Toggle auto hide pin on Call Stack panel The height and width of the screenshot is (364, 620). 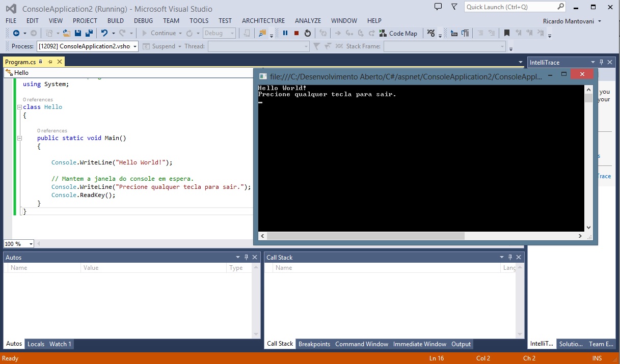tap(510, 257)
